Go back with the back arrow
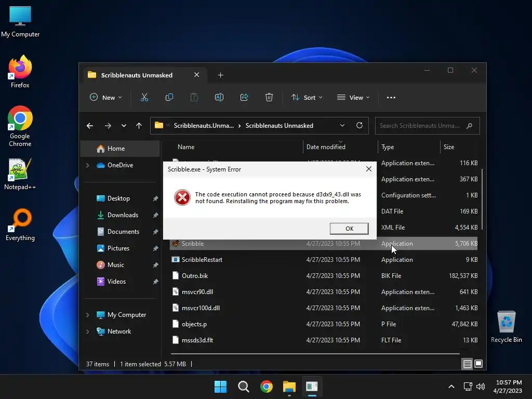This screenshot has width=532, height=399. pos(90,126)
